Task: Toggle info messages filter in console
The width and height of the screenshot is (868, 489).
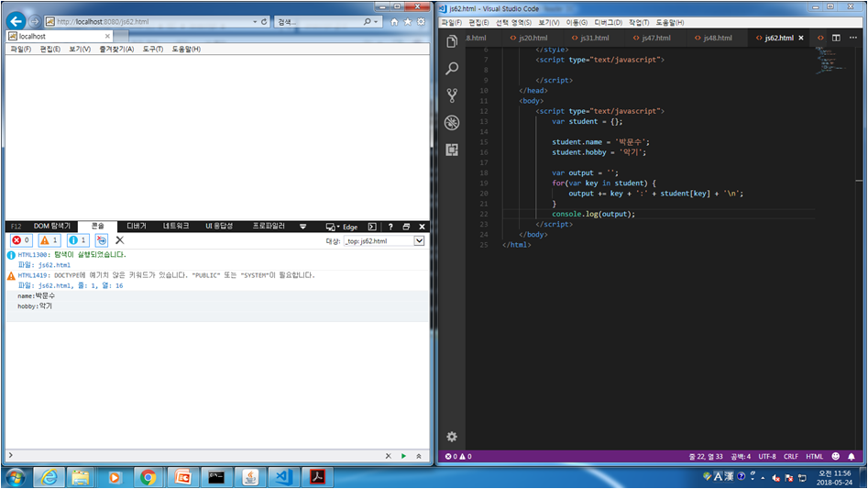Action: [x=78, y=240]
